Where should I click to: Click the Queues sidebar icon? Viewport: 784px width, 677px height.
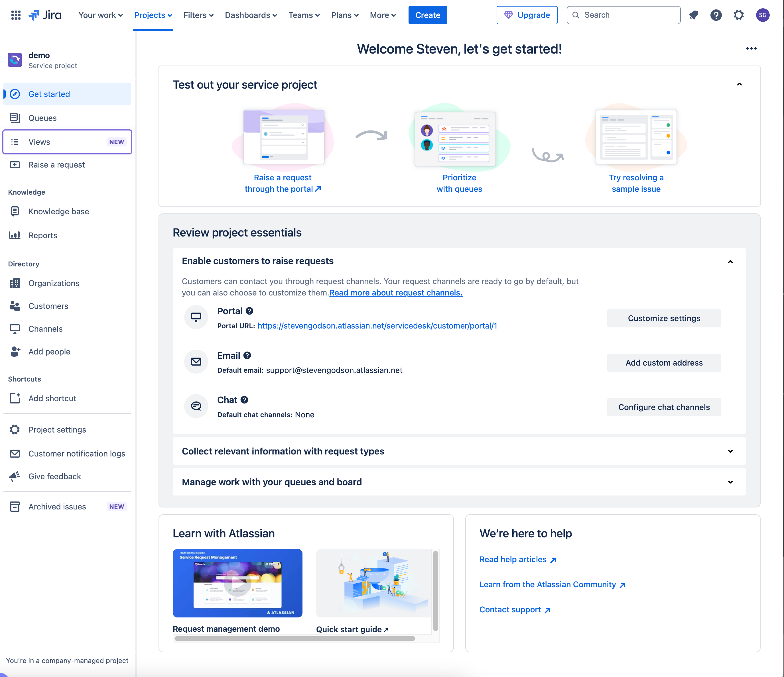15,118
